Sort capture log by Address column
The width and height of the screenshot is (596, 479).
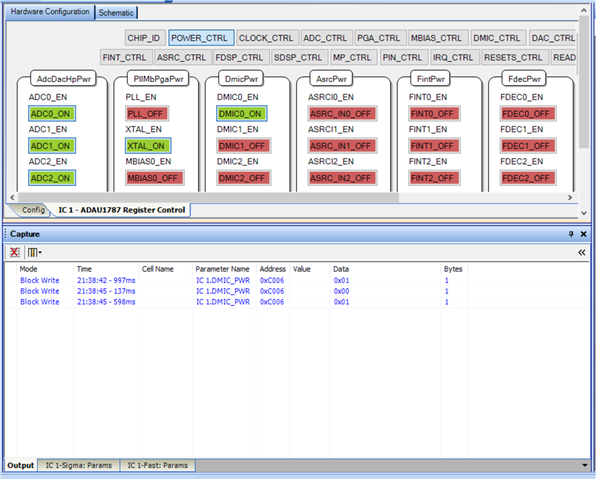pyautogui.click(x=273, y=269)
